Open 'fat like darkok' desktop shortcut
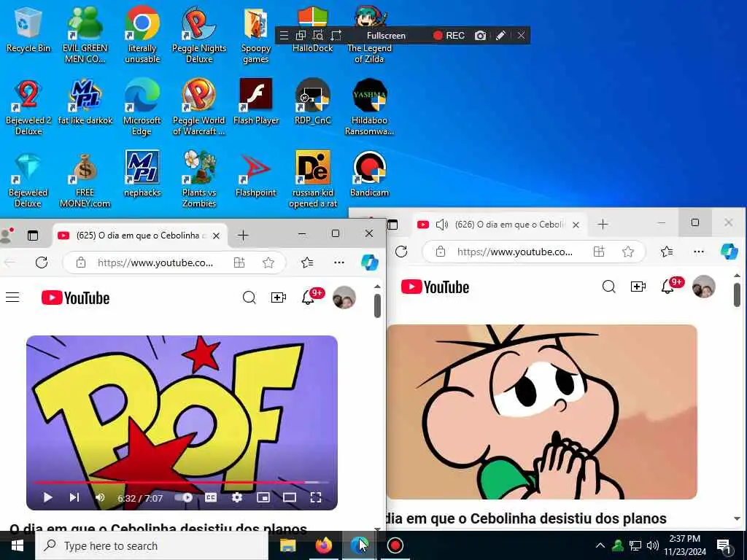 (x=85, y=102)
